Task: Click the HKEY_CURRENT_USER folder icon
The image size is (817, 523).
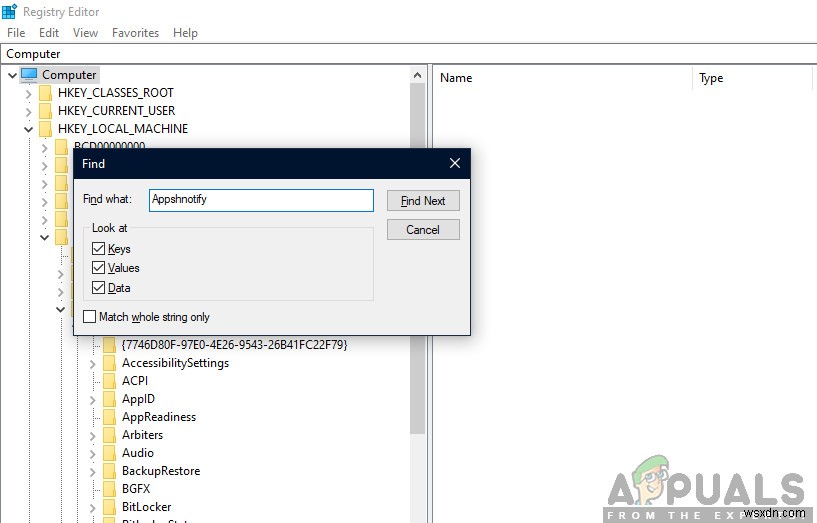Action: coord(46,111)
